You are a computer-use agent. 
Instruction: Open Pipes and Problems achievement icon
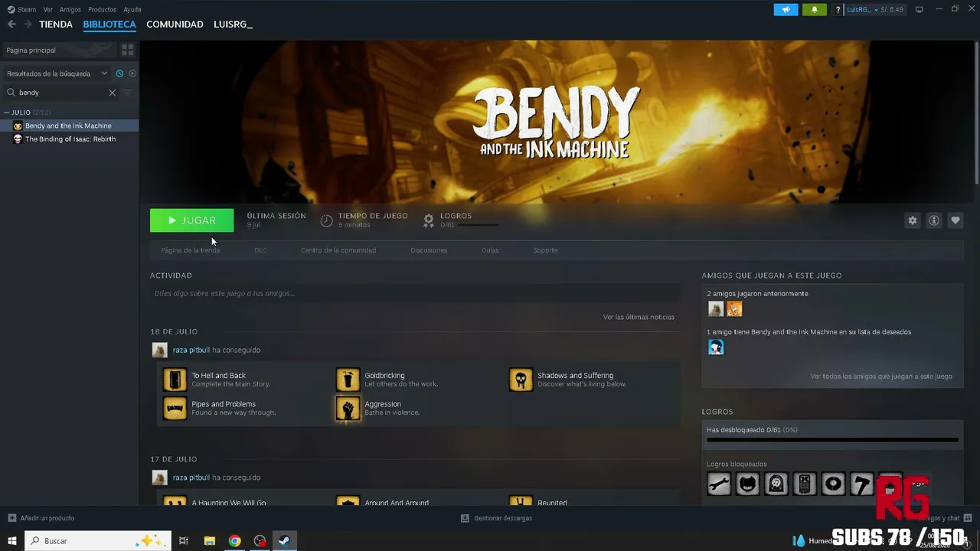[x=175, y=408]
